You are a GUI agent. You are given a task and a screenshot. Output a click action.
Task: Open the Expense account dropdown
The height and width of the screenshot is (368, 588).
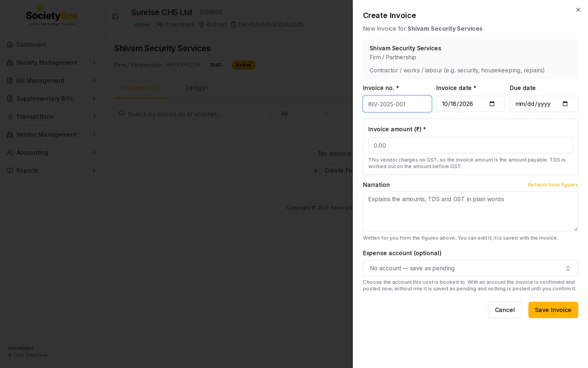pos(470,268)
